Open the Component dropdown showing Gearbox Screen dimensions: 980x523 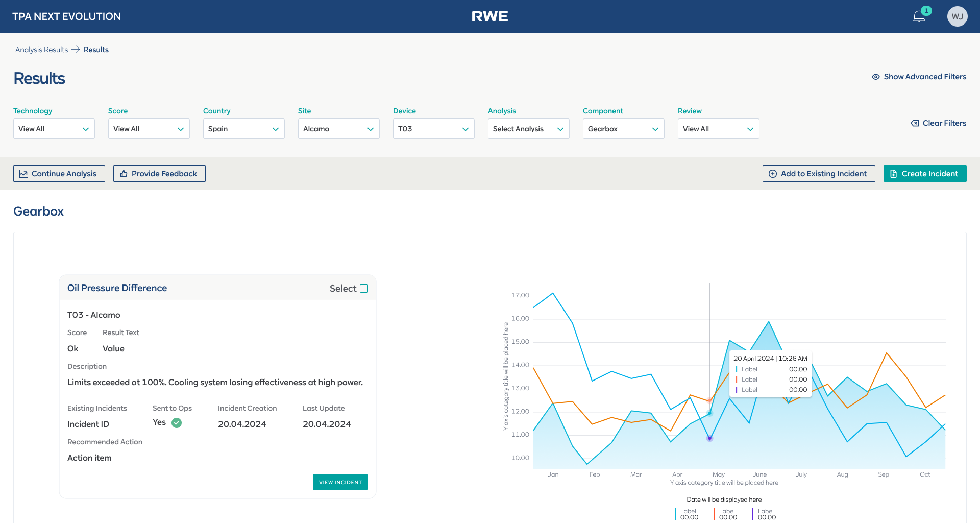pos(623,129)
